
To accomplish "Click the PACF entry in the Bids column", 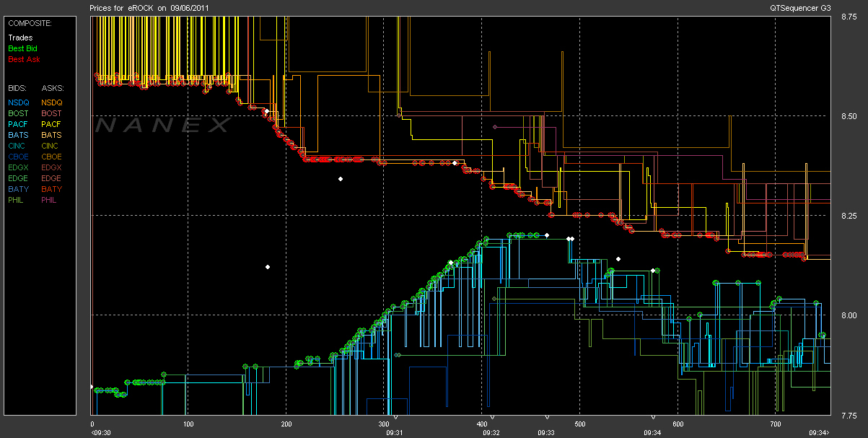I will point(17,124).
